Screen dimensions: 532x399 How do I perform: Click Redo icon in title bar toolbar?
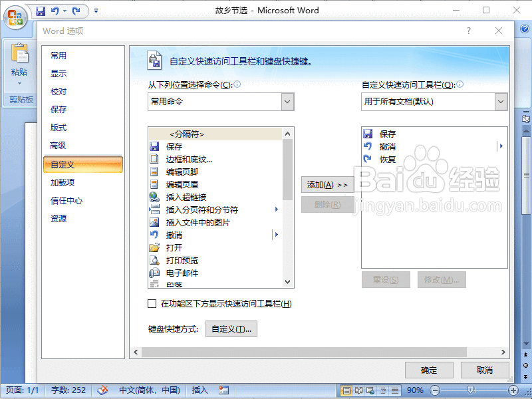(76, 11)
